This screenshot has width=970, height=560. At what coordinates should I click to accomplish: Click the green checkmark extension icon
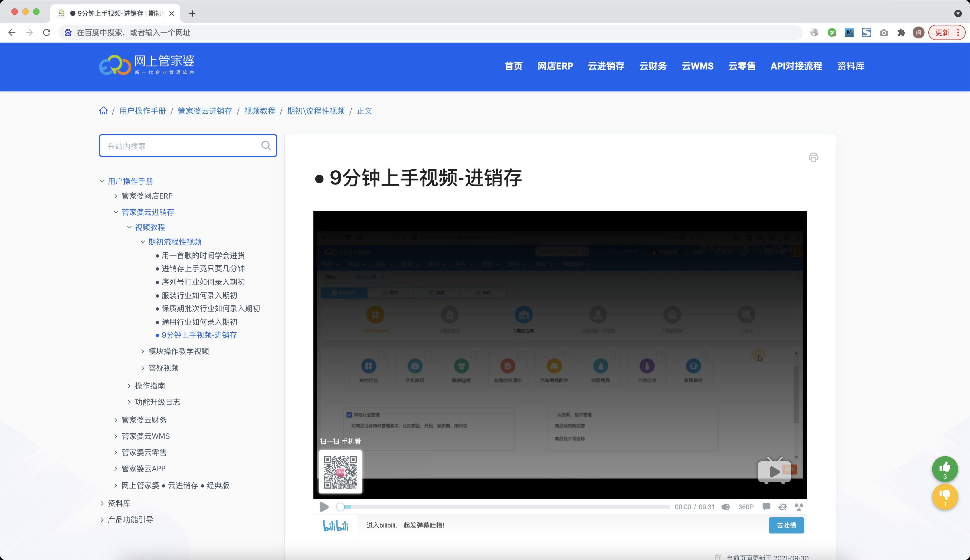(x=831, y=32)
